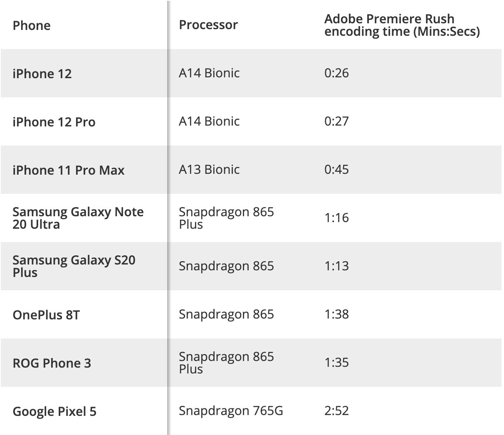Click the iPhone 11 Pro Max cell
This screenshot has width=504, height=435.
68,170
